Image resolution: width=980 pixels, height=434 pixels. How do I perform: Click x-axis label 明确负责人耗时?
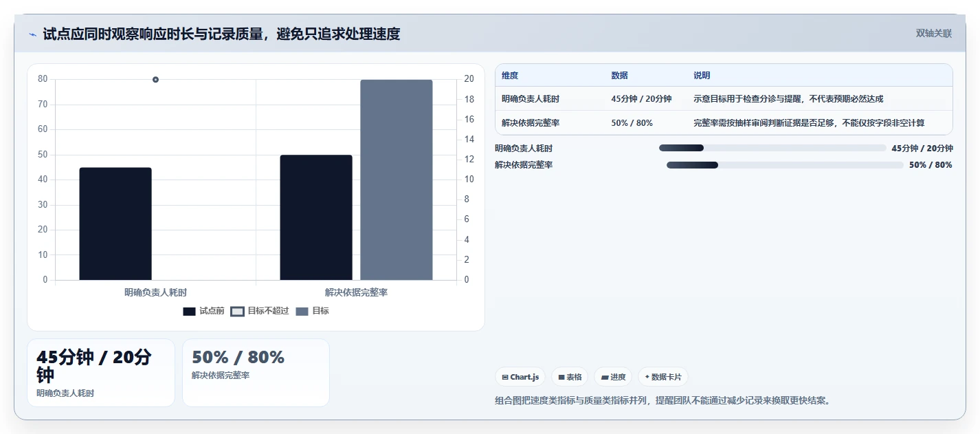pyautogui.click(x=155, y=292)
